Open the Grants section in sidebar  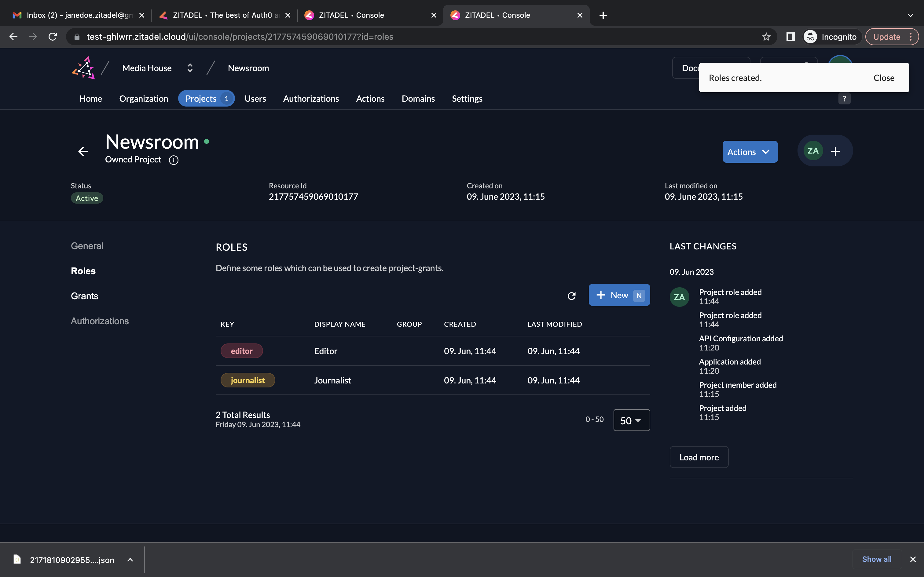tap(84, 296)
